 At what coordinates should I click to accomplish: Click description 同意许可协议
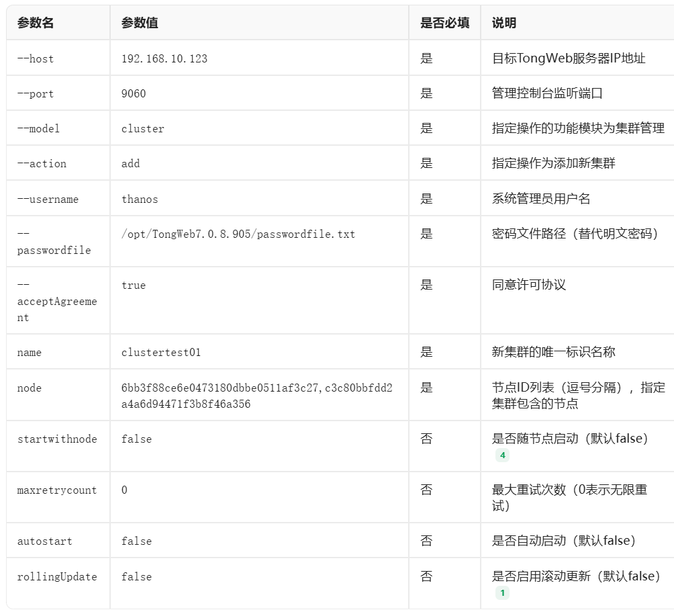(x=529, y=284)
